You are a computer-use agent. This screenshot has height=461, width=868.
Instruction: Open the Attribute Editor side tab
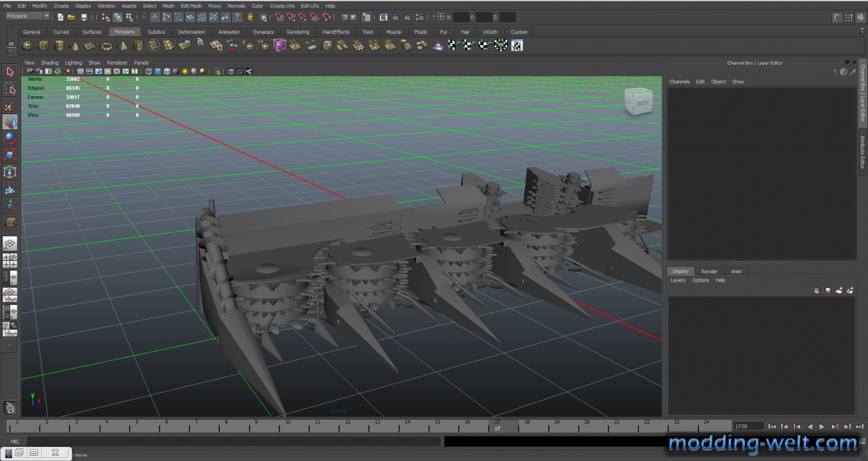[863, 152]
